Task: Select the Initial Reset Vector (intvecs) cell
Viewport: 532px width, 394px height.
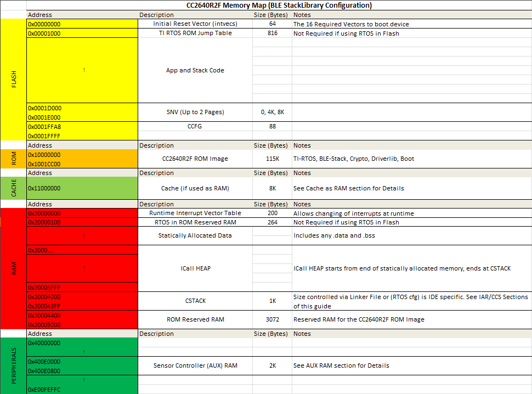Action: coord(195,24)
